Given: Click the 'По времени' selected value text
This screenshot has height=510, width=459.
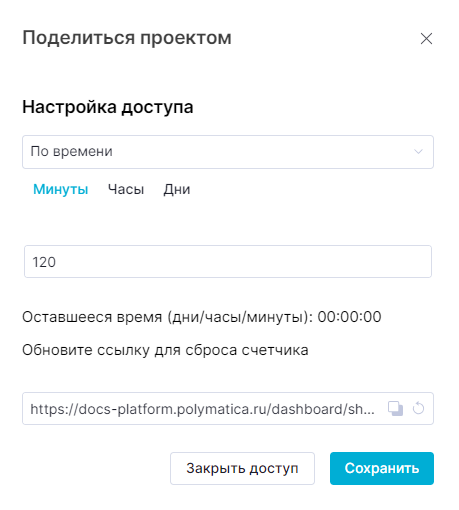Looking at the screenshot, I should click(x=72, y=152).
